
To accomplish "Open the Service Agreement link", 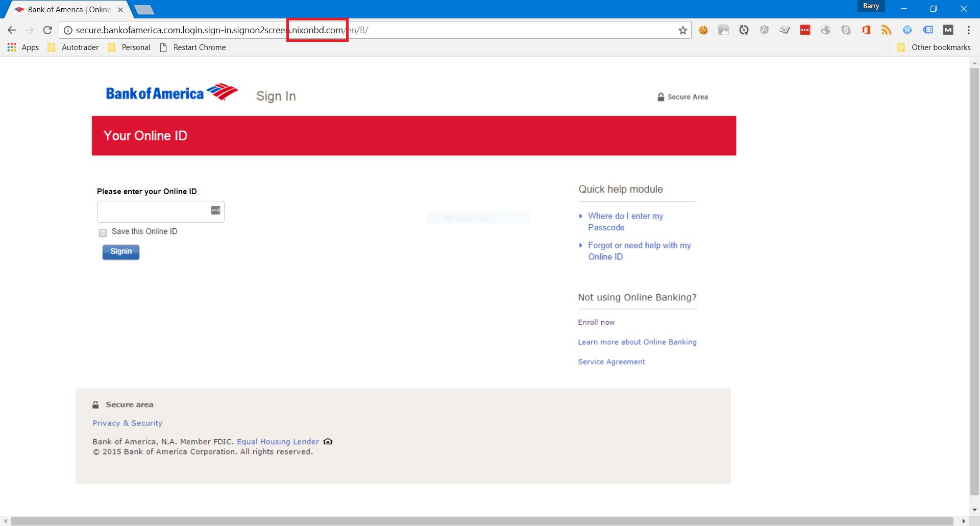I will click(x=611, y=362).
